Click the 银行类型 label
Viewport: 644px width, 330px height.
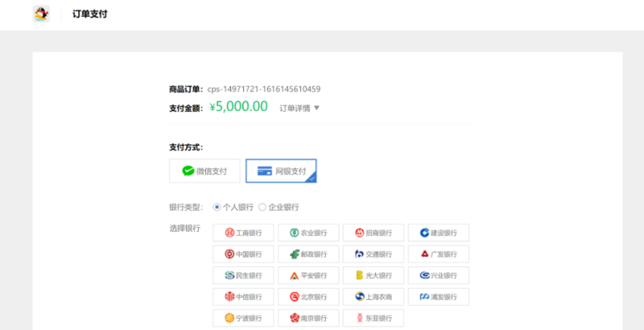[186, 208]
